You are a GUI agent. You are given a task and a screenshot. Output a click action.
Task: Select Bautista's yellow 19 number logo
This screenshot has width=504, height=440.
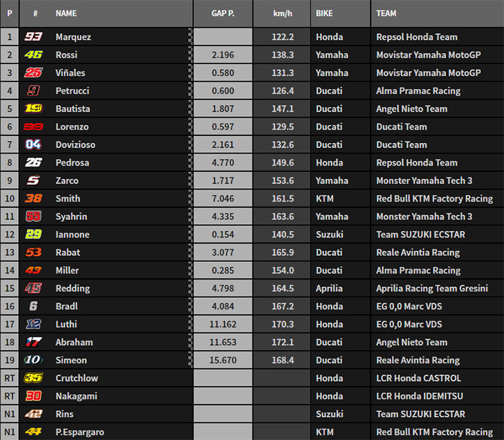coord(33,108)
